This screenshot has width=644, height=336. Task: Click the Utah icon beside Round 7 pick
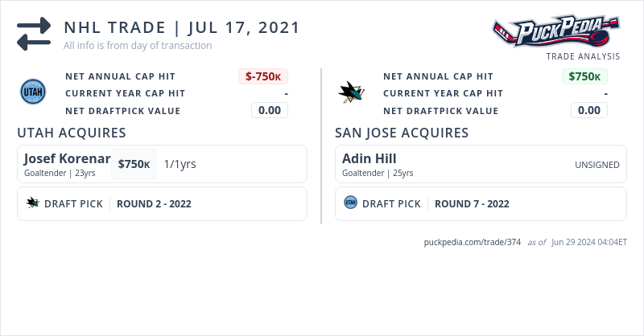point(350,203)
